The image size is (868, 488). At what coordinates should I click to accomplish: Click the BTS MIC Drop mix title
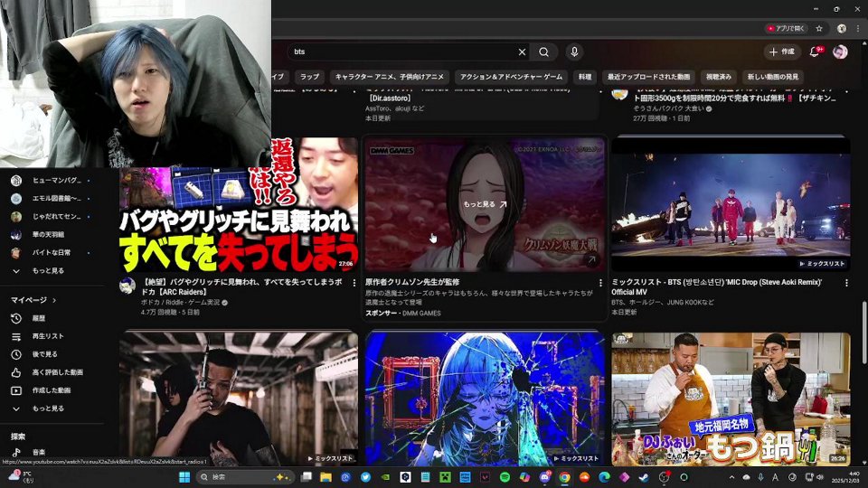click(x=717, y=286)
